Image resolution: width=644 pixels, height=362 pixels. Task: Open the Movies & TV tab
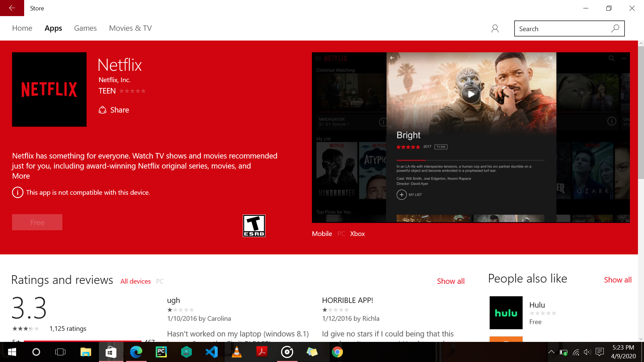(130, 28)
